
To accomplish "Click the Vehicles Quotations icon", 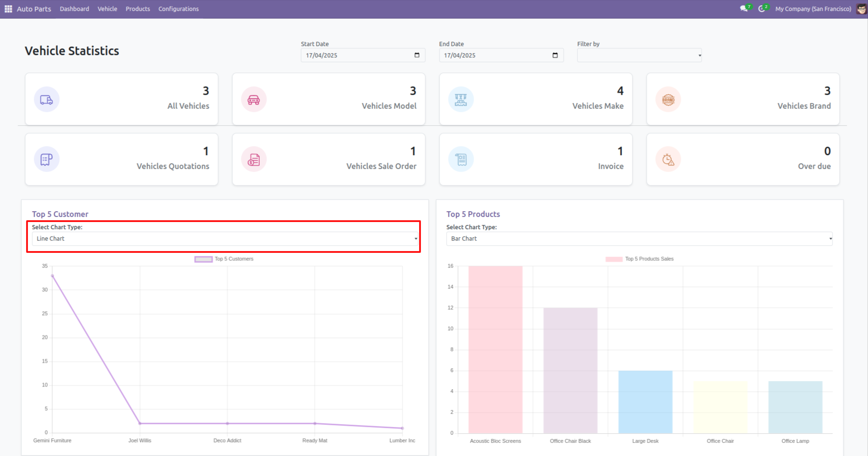I will tap(46, 159).
